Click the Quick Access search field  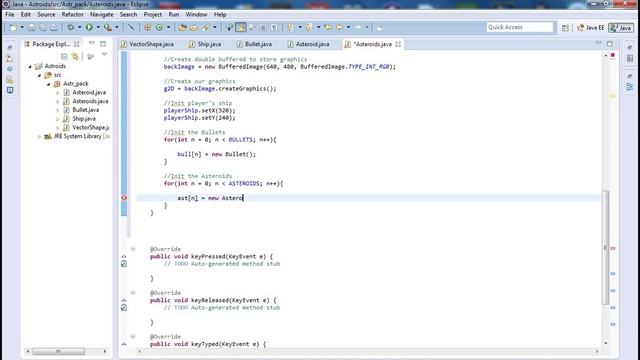520,27
